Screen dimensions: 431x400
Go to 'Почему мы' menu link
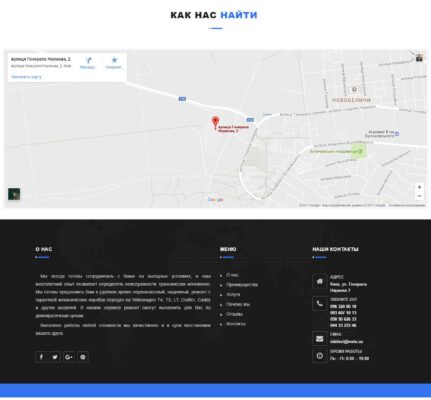coord(238,304)
